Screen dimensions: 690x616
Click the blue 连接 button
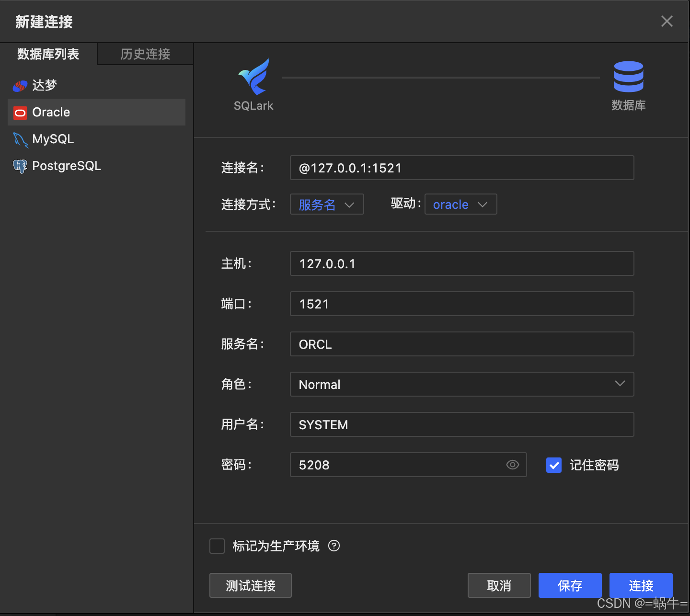click(641, 585)
